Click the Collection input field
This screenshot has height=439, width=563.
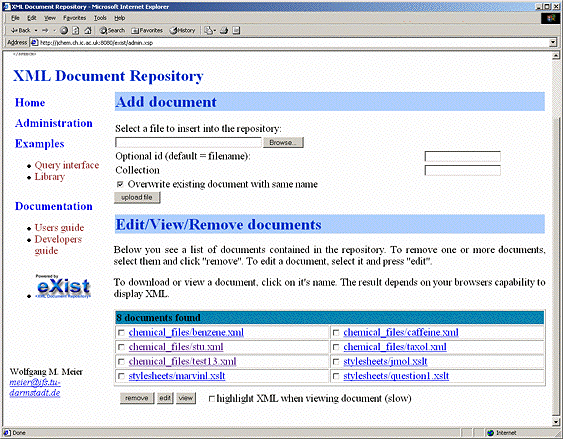pos(462,170)
